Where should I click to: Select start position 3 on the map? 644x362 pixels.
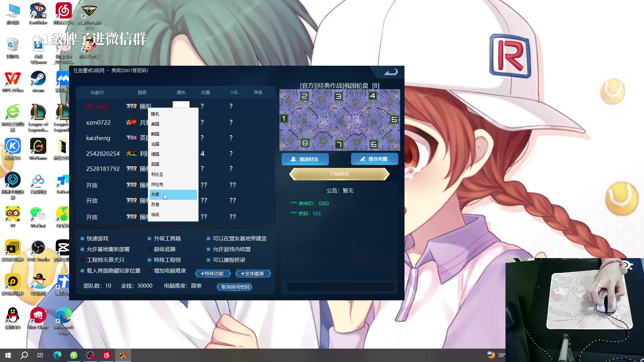[338, 96]
